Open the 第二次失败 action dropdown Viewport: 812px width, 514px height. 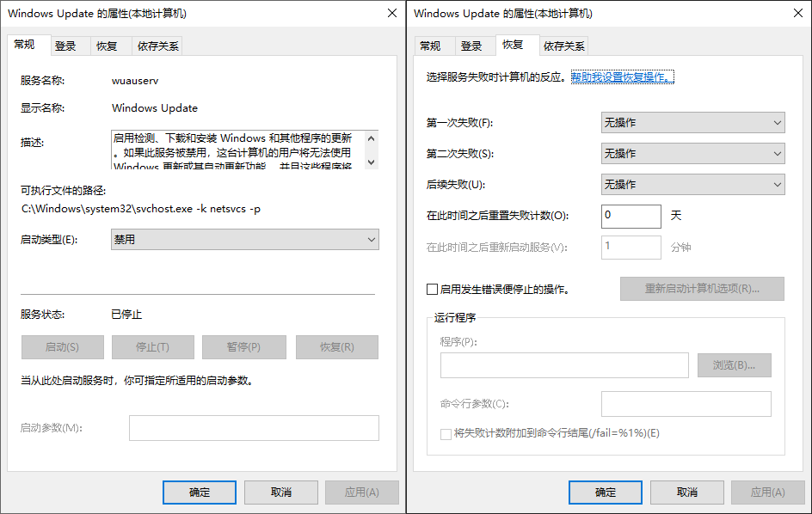click(x=693, y=154)
